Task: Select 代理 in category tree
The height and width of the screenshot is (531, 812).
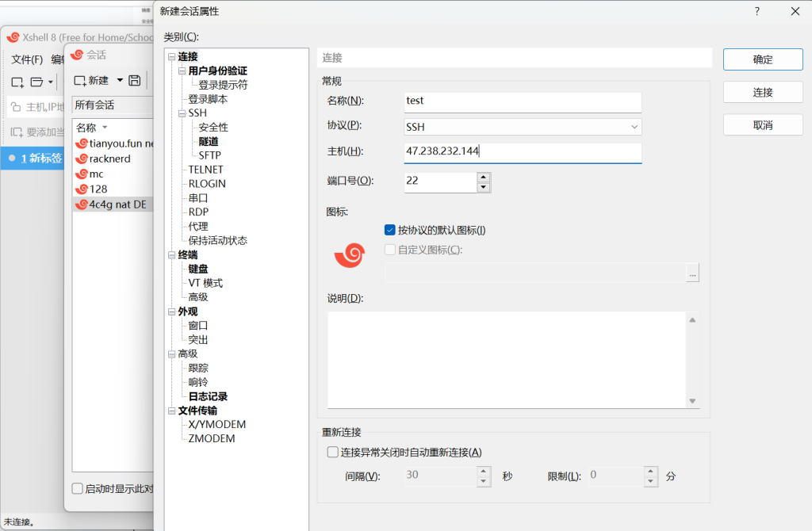Action: [197, 226]
